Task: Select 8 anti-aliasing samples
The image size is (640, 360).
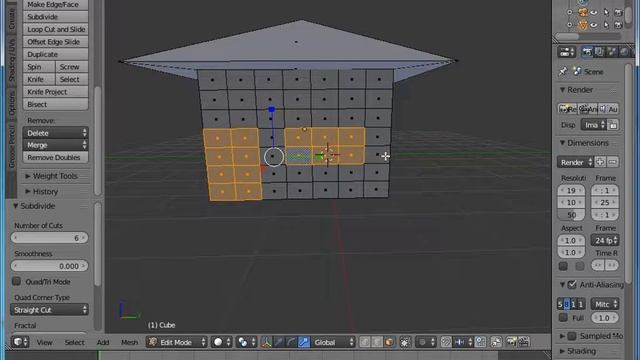Action: click(566, 304)
